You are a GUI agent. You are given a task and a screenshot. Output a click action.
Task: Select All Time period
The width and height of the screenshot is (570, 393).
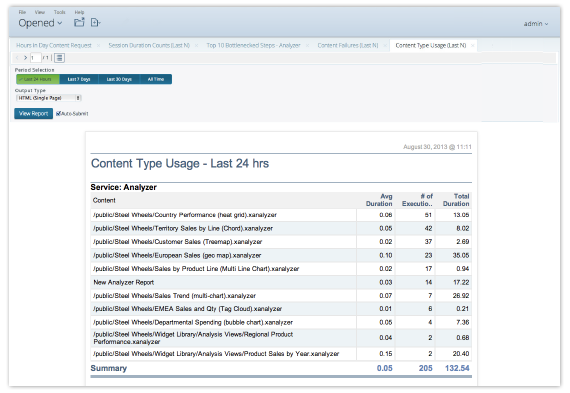156,79
